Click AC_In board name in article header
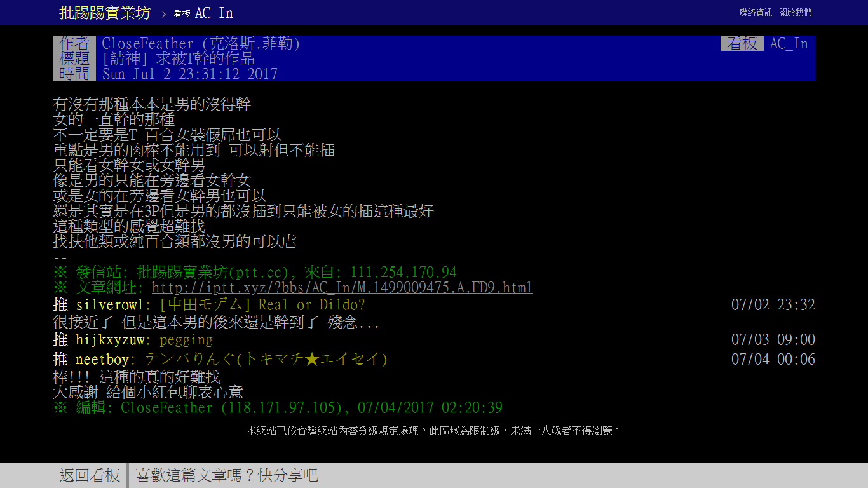868x488 pixels. click(x=789, y=44)
